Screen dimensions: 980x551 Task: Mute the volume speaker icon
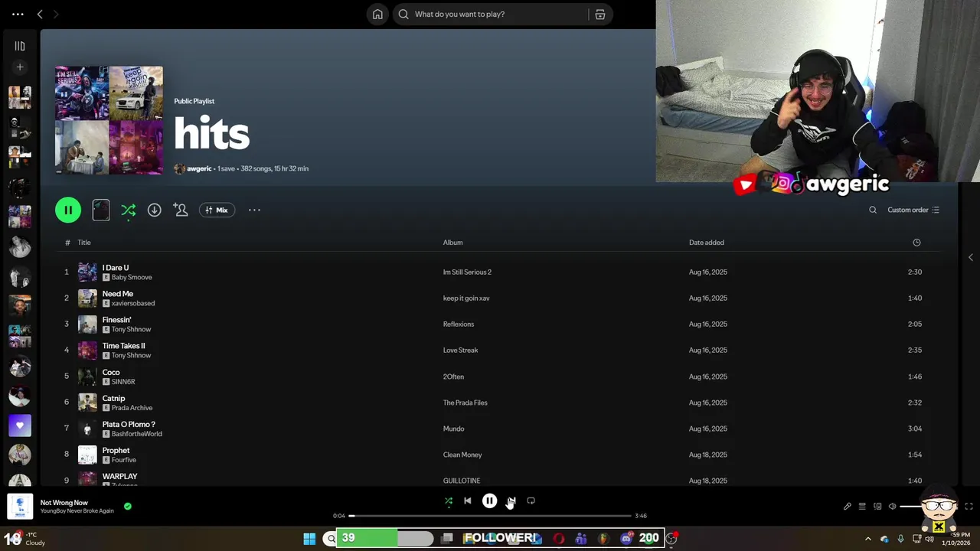coord(892,506)
